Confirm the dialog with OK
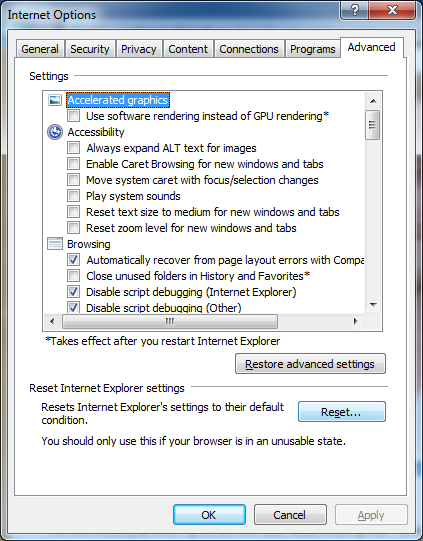The image size is (423, 541). point(209,515)
